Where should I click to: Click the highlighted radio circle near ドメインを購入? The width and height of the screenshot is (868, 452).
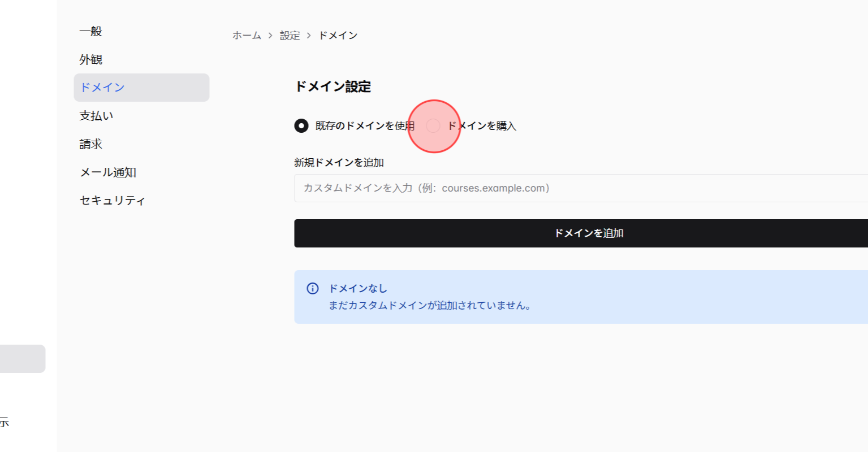pos(433,125)
